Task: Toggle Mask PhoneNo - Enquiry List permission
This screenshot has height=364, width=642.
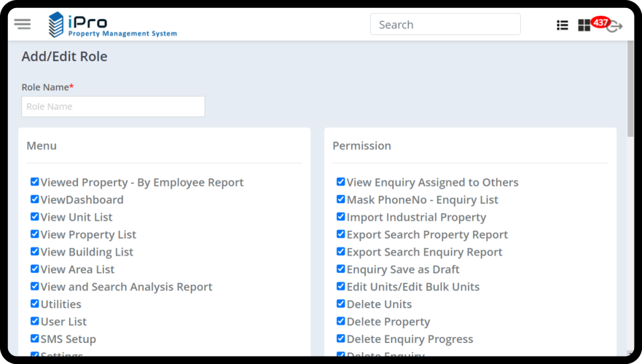Action: 340,199
